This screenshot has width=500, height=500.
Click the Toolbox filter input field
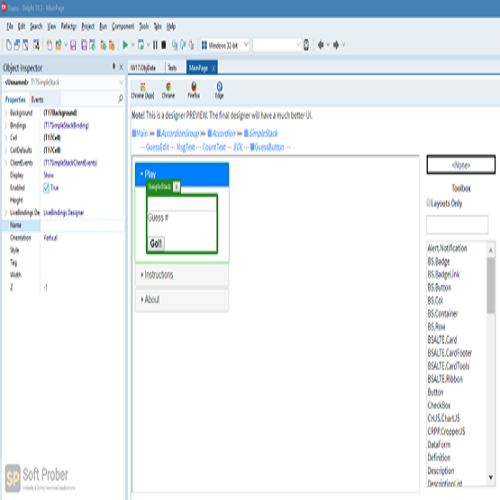457,224
